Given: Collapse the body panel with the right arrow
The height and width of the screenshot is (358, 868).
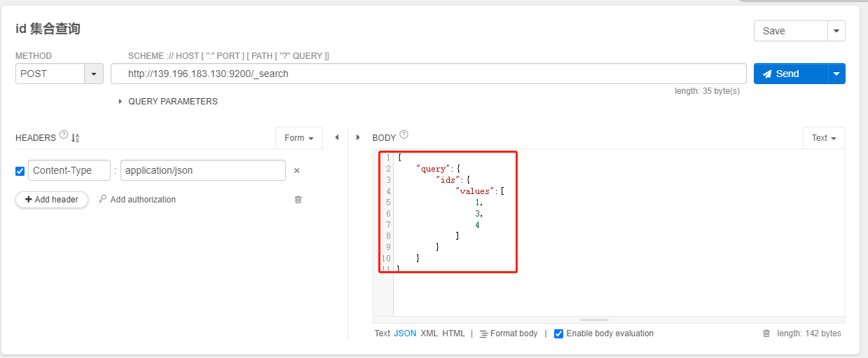Looking at the screenshot, I should (358, 137).
